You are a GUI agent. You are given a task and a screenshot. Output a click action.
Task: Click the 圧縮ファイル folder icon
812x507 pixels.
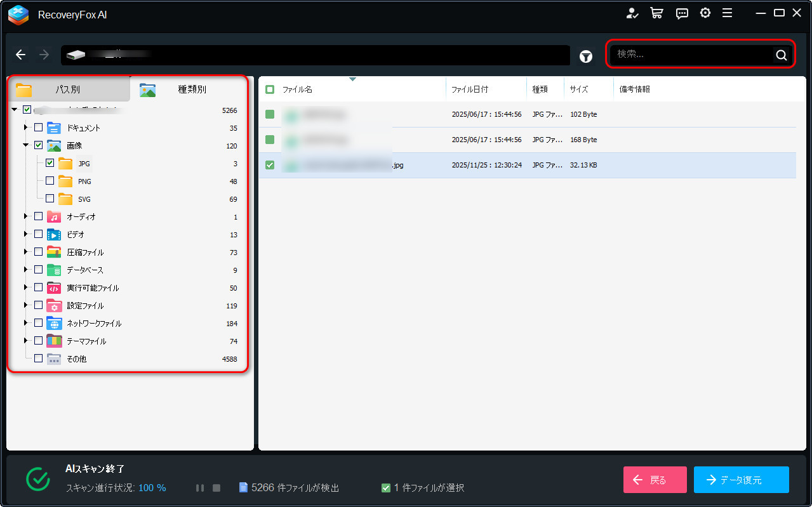pyautogui.click(x=54, y=252)
